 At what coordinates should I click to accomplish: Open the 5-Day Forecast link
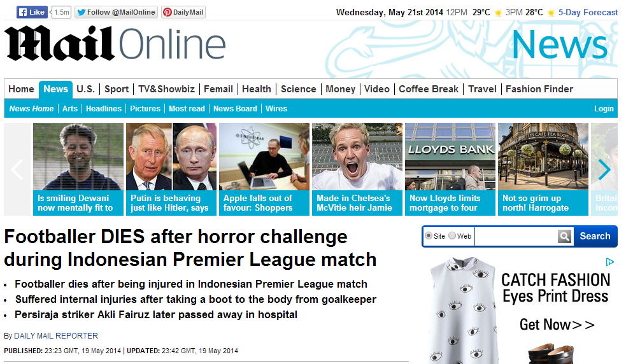click(x=588, y=12)
